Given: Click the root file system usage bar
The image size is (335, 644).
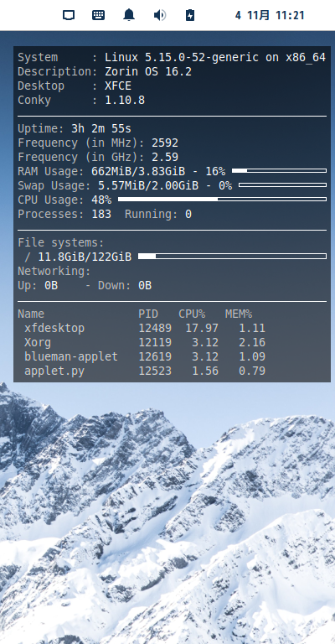Looking at the screenshot, I should click(x=232, y=257).
